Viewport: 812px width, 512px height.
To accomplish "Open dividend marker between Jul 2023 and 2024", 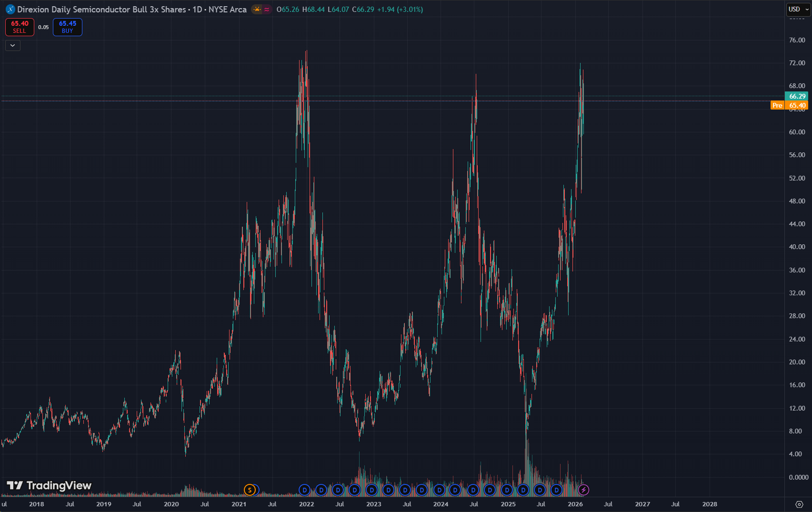I will click(421, 490).
